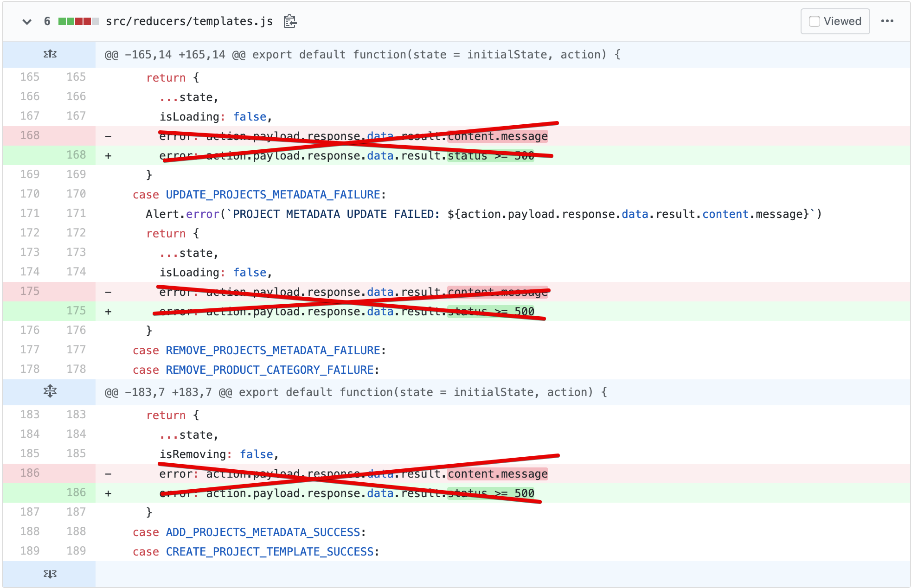Viewport: 911px width, 588px height.
Task: Collapse the templates.js file diff chevron
Action: pos(27,21)
